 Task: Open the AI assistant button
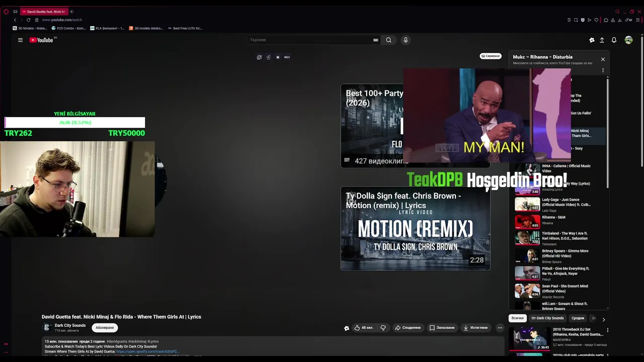pos(629,20)
